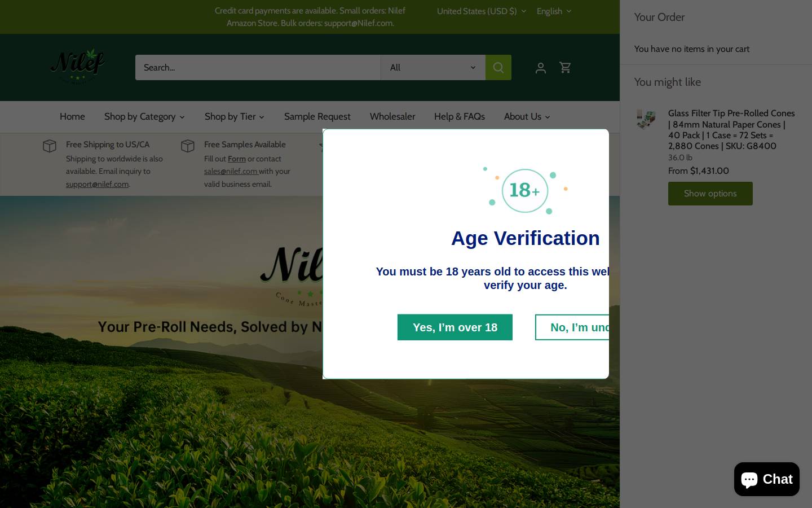The image size is (812, 508).
Task: Click the 18+ age badge graphic
Action: 525,190
